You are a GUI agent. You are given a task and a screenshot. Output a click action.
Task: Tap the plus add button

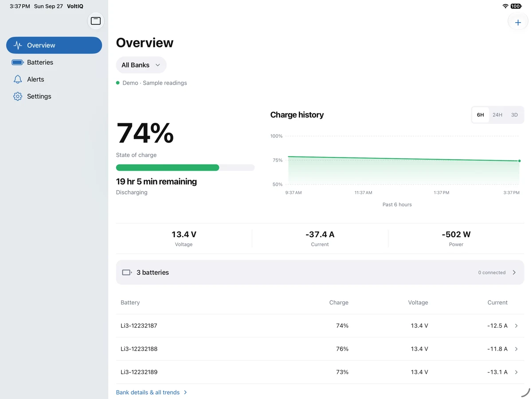[518, 22]
